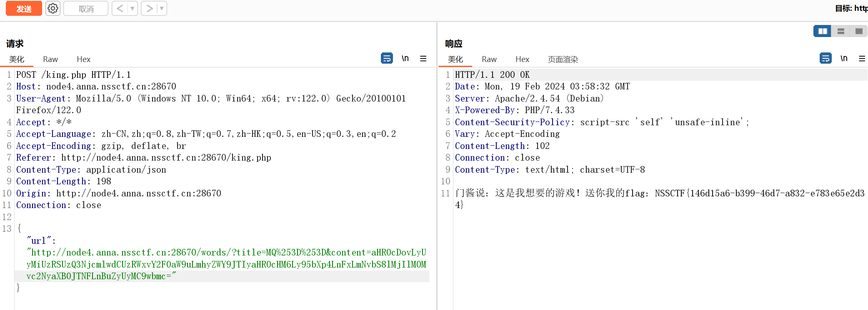Screen dimensions: 868x310
Task: Click the 'HTTP/1.1 200 OK' response line
Action: pyautogui.click(x=492, y=74)
